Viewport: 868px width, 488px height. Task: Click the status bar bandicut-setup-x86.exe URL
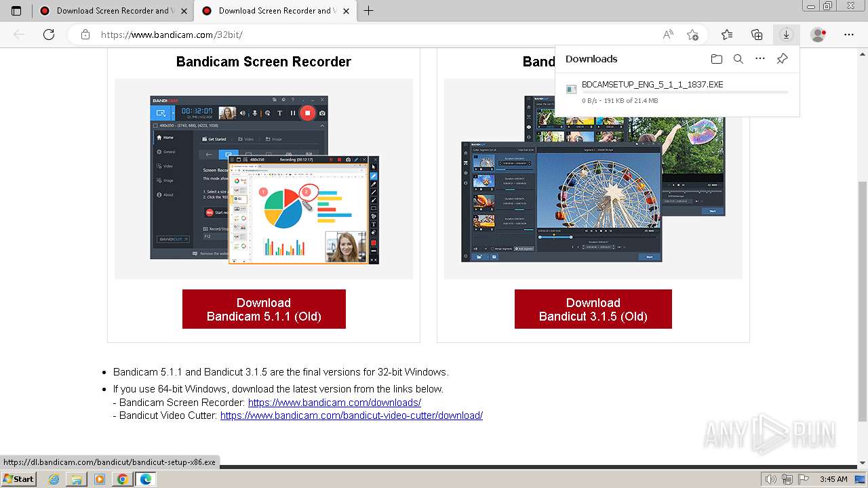coord(110,462)
